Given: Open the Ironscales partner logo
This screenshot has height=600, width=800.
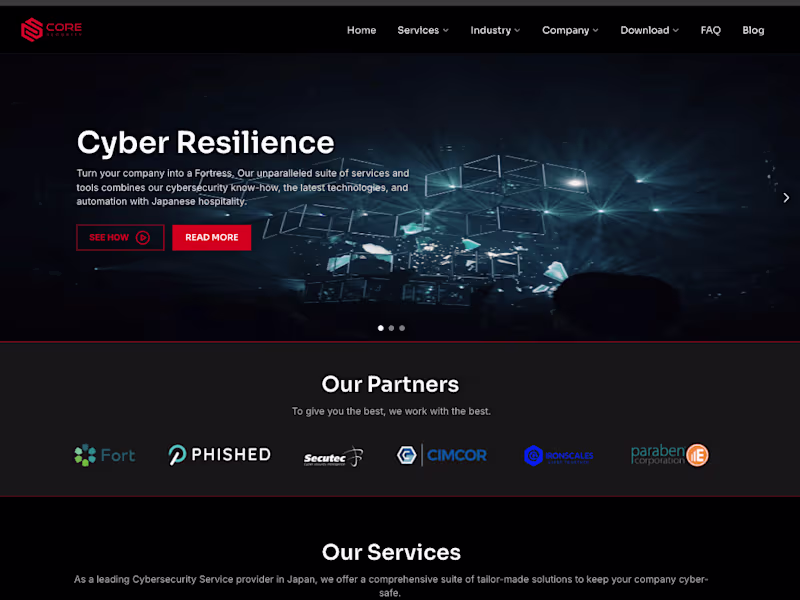Looking at the screenshot, I should pyautogui.click(x=559, y=456).
